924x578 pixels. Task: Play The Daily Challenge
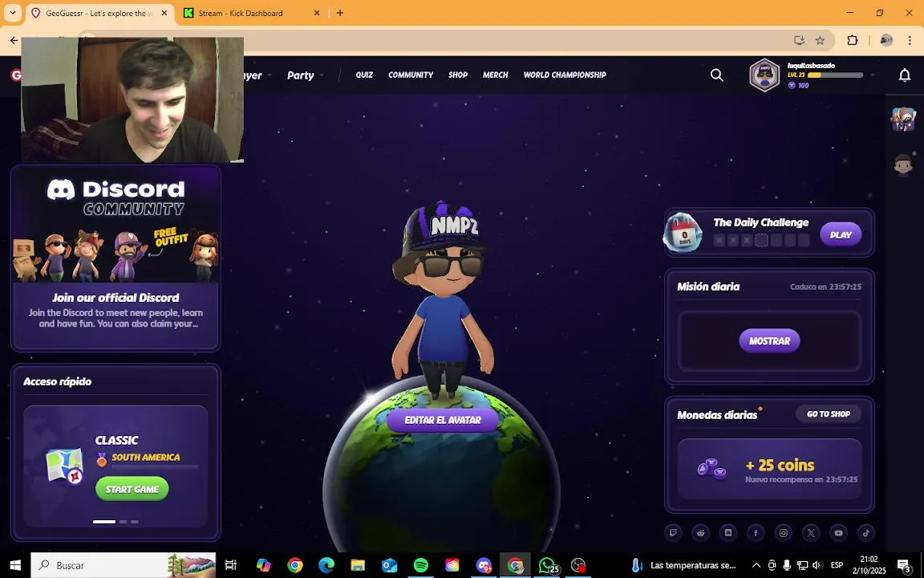841,234
